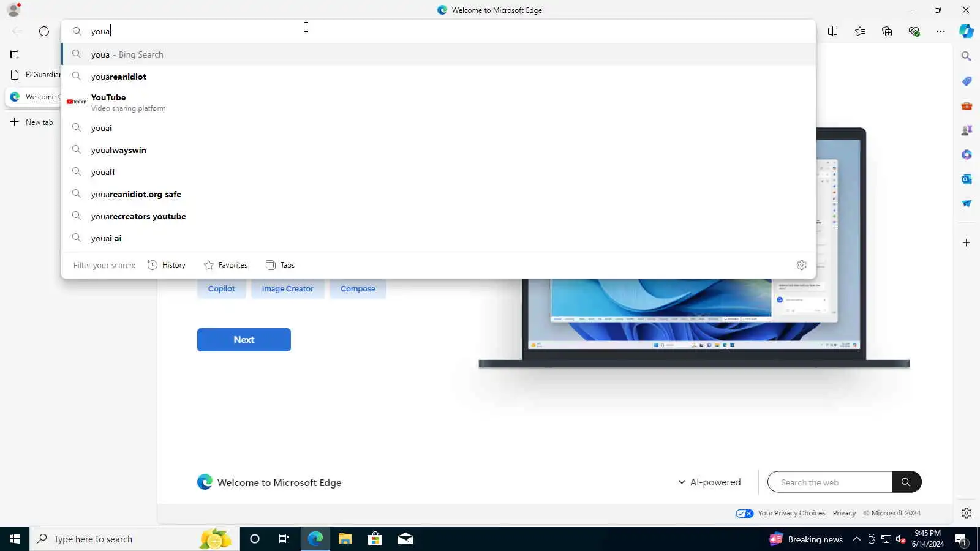The image size is (980, 551).
Task: Open the Collections panel
Action: 887,31
